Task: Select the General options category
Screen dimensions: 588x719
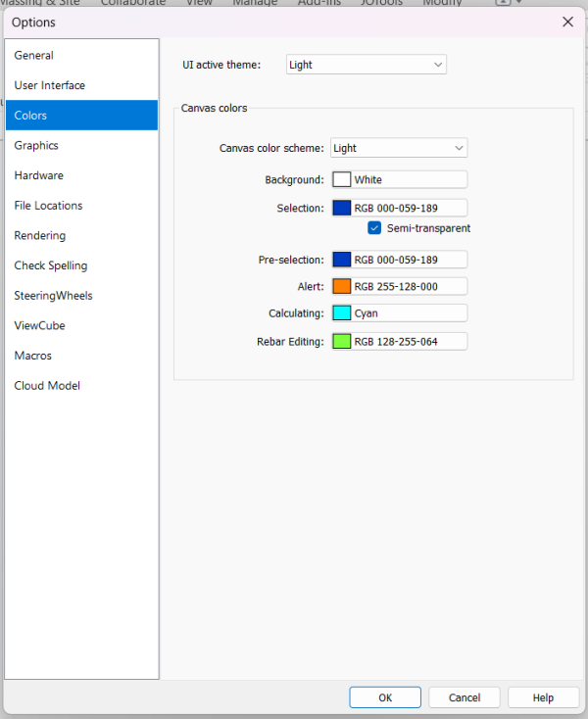Action: (34, 56)
